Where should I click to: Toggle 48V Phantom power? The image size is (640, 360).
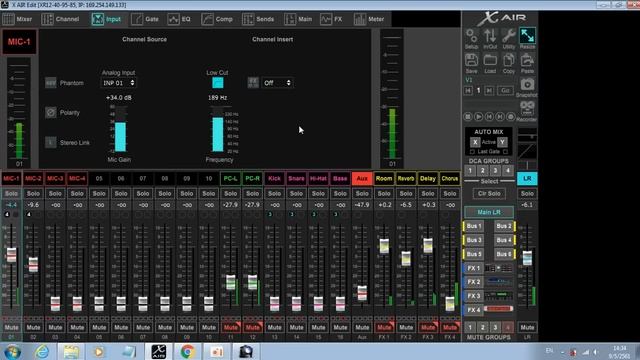tap(51, 83)
